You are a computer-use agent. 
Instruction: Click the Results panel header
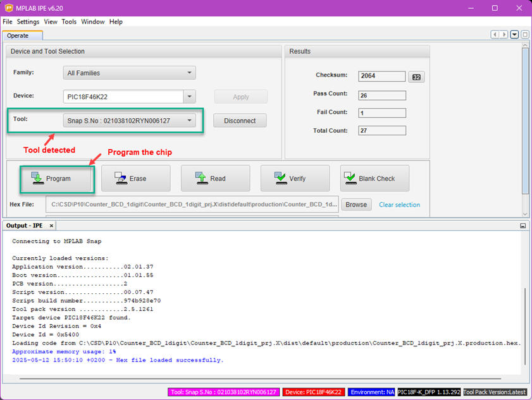[x=357, y=51]
